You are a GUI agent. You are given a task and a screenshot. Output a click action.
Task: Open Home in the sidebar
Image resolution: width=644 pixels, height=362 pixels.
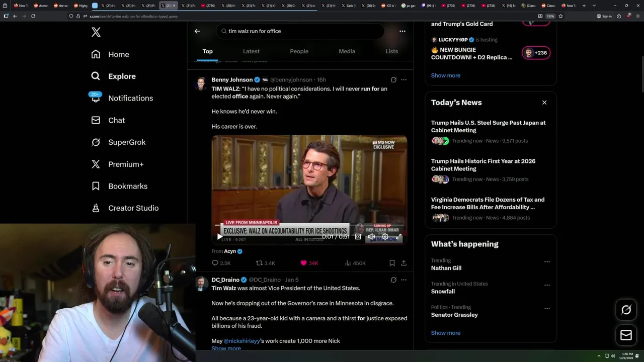click(110, 54)
